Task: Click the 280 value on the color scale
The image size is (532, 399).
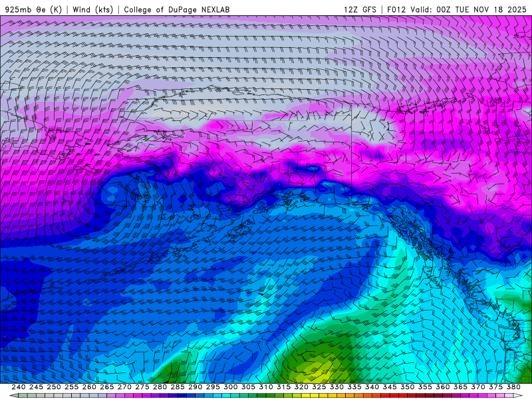Action: 160,387
